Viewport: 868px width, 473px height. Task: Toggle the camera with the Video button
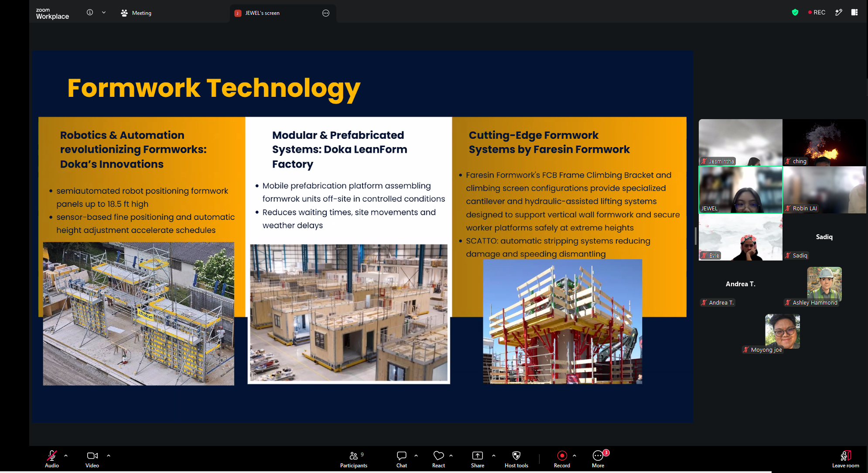click(92, 459)
